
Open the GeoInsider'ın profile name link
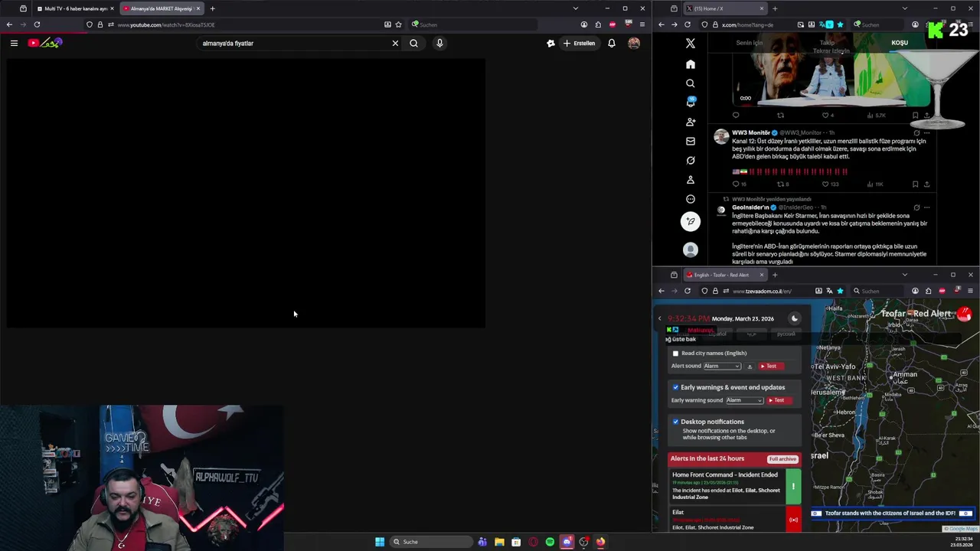(x=750, y=207)
